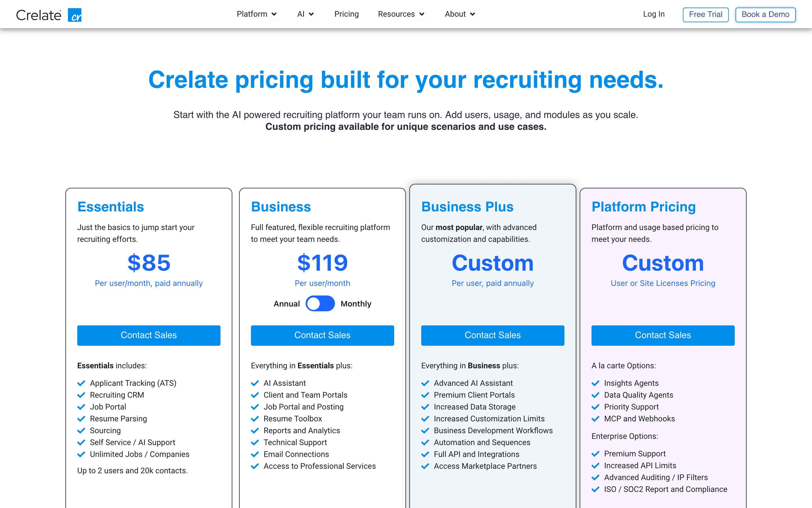Click checkmark beside Resume Parsing
Image resolution: width=812 pixels, height=508 pixels.
point(81,419)
